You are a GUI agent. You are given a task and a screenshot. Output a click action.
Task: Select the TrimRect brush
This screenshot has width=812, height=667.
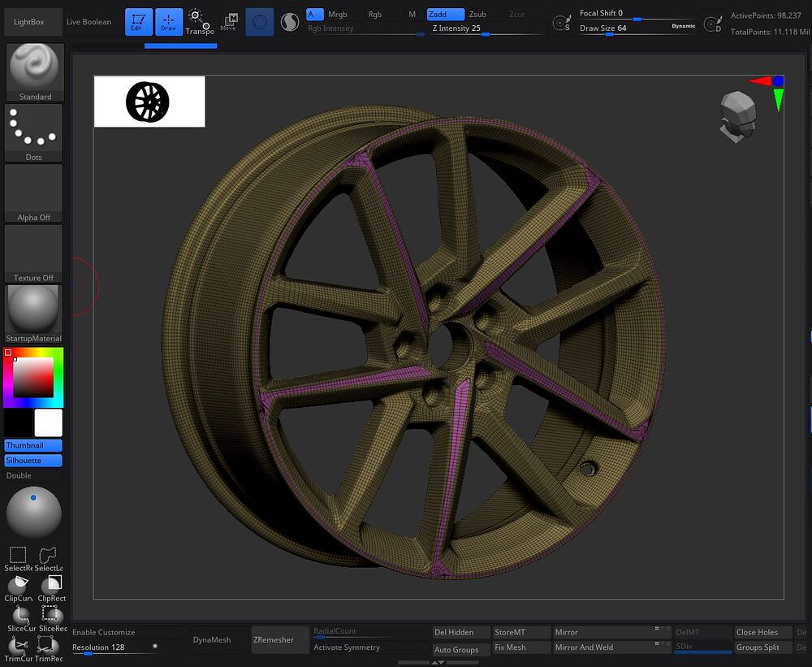tap(48, 649)
